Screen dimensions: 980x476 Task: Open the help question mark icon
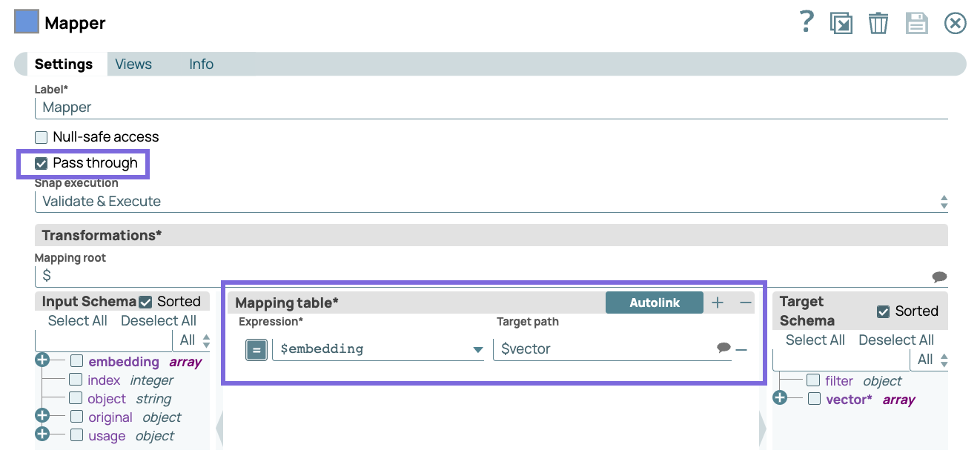click(x=807, y=23)
